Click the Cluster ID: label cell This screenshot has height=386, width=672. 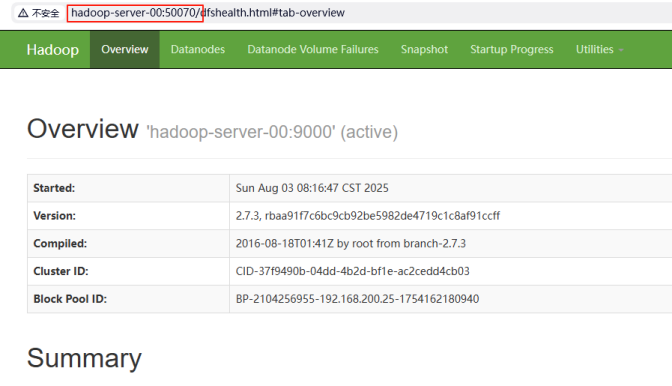tap(128, 271)
